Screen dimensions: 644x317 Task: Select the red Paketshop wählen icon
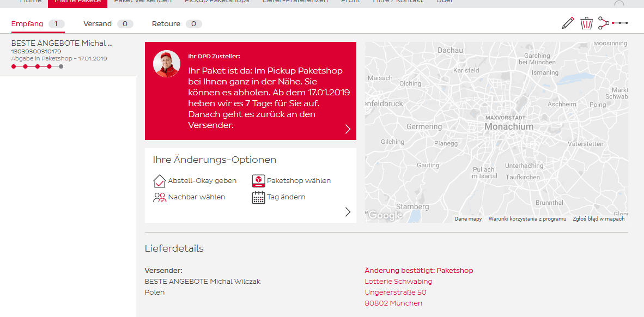tap(258, 181)
